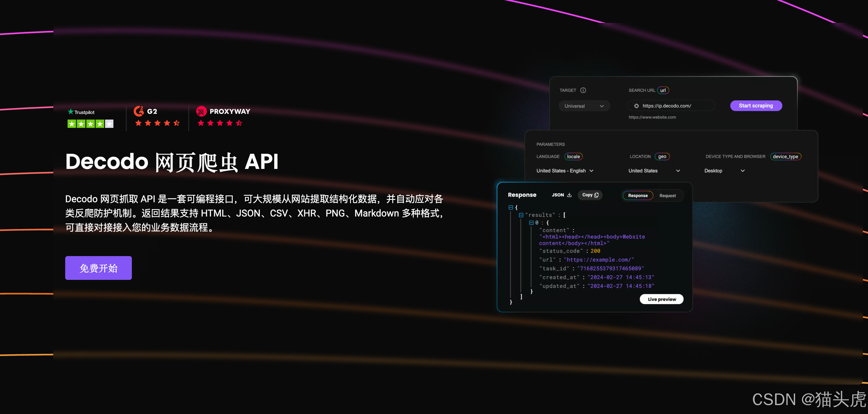The image size is (868, 414).
Task: Click the Start scraping button
Action: (756, 106)
